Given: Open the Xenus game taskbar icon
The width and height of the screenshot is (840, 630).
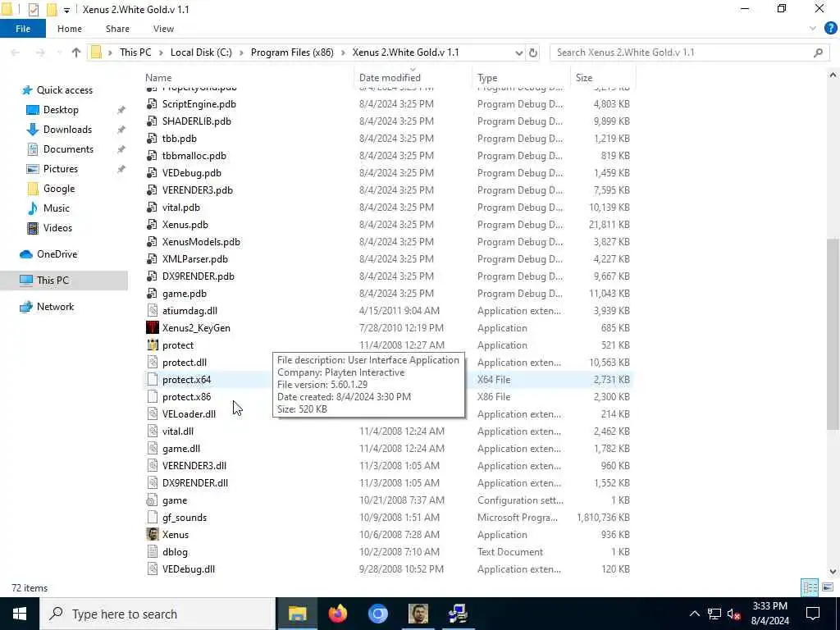Looking at the screenshot, I should pos(418,614).
